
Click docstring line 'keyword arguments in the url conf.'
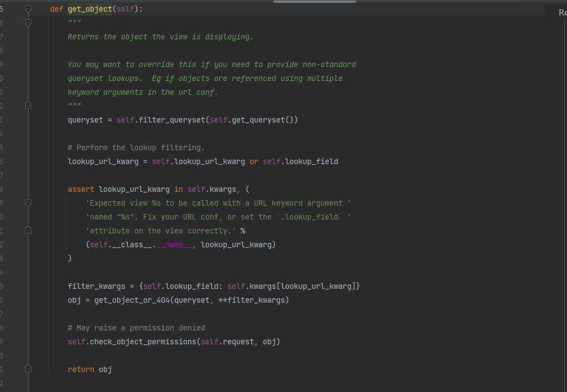click(142, 92)
